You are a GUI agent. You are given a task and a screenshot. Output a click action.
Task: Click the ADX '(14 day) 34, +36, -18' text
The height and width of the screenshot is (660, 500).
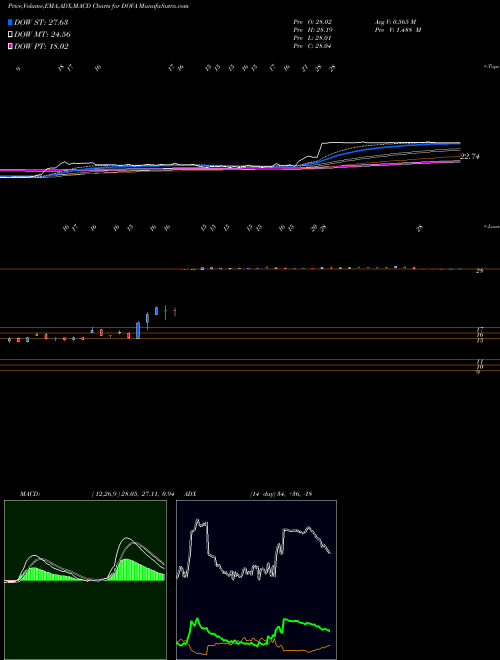281,494
